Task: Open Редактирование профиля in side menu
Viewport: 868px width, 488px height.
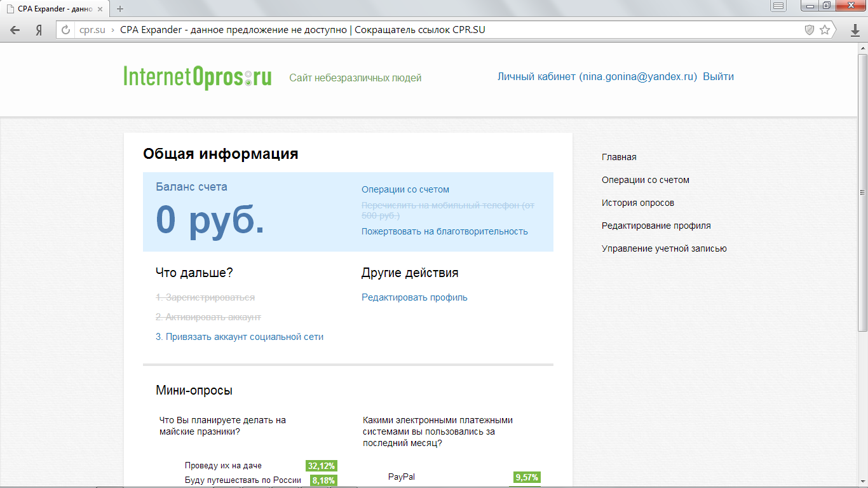Action: 656,226
